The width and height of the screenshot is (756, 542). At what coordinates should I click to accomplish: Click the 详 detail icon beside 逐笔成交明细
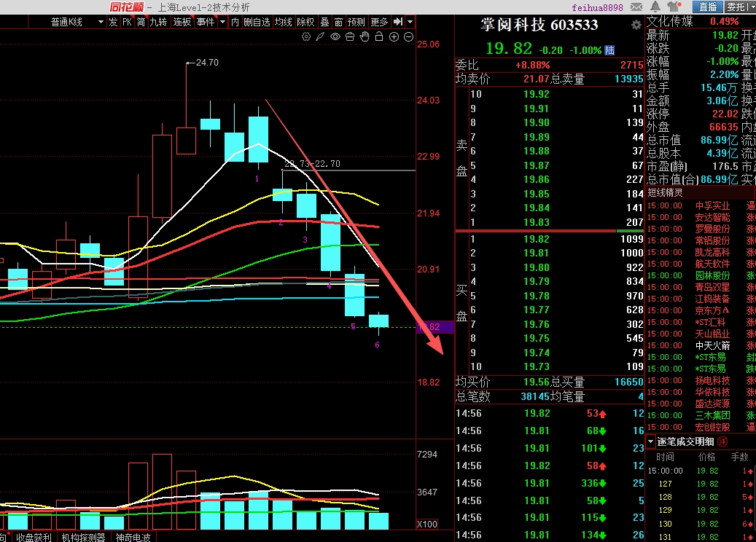click(x=722, y=441)
